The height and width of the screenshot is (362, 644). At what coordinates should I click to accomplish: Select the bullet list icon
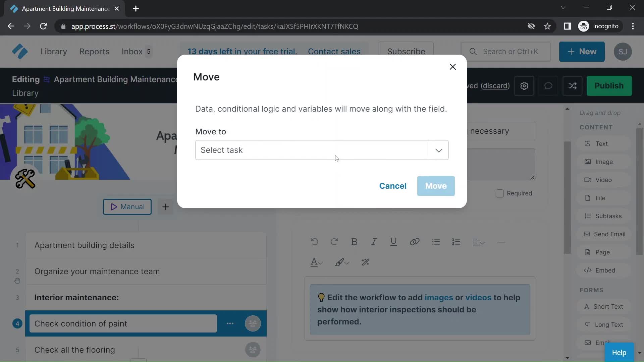(x=436, y=241)
